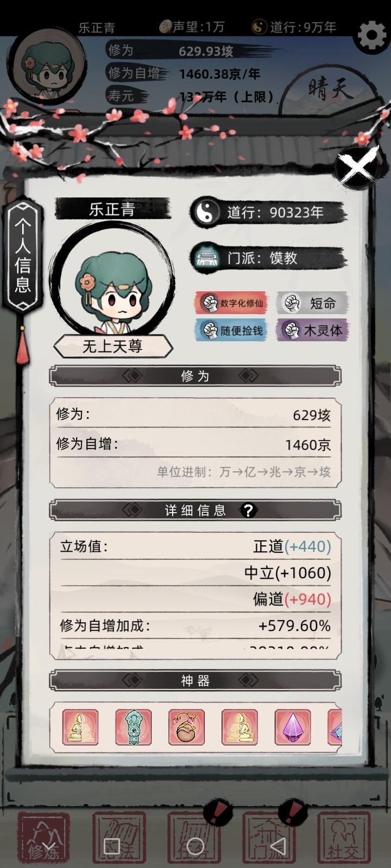Viewport: 391px width, 868px height.
Task: Select the purple crystal artifact icon
Action: tap(293, 727)
